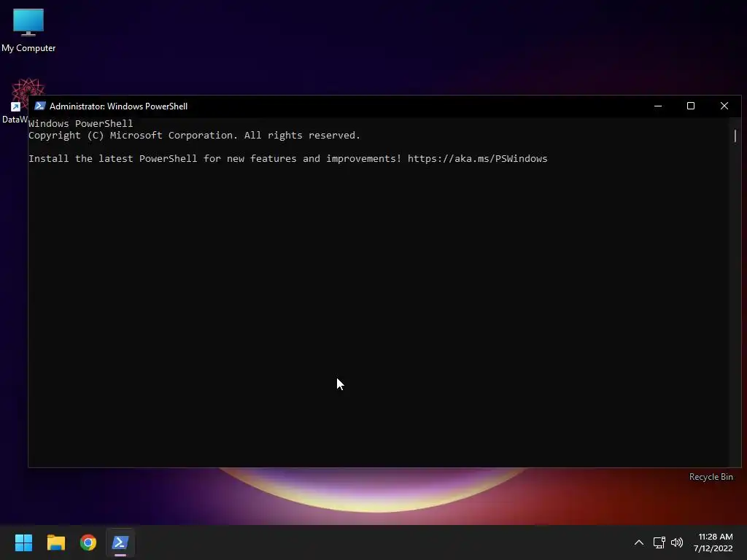Open the Windows Start menu
The width and height of the screenshot is (747, 560).
(23, 542)
